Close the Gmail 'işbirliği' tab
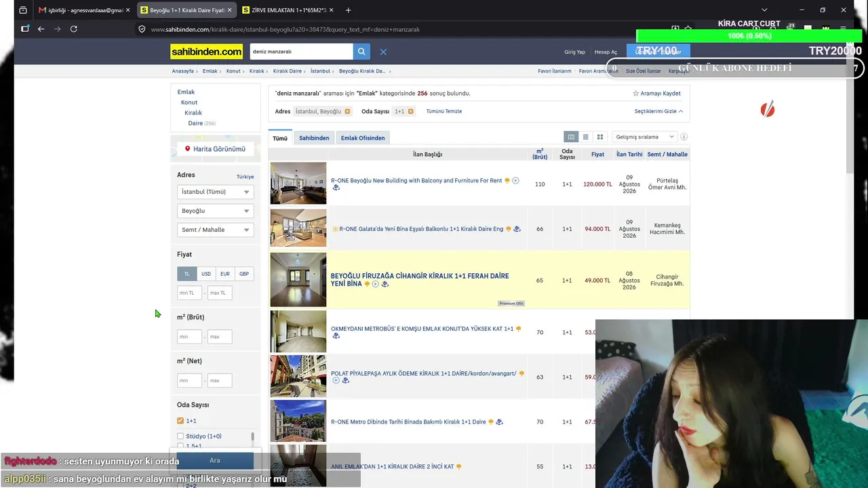The image size is (868, 488). [x=127, y=10]
